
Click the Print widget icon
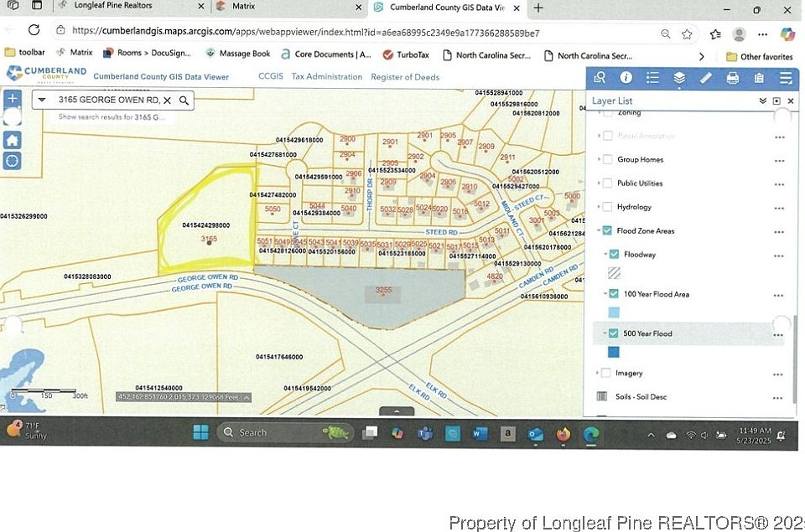tap(732, 78)
